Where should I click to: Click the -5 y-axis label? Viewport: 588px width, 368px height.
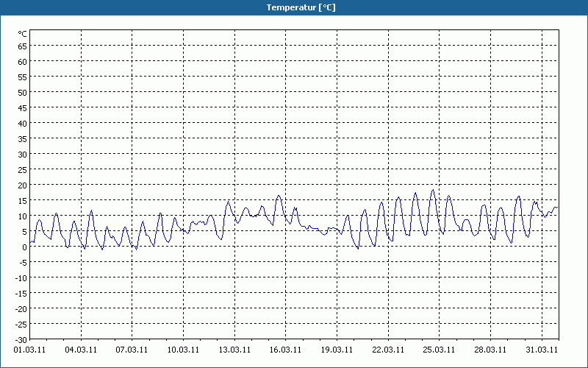23,263
